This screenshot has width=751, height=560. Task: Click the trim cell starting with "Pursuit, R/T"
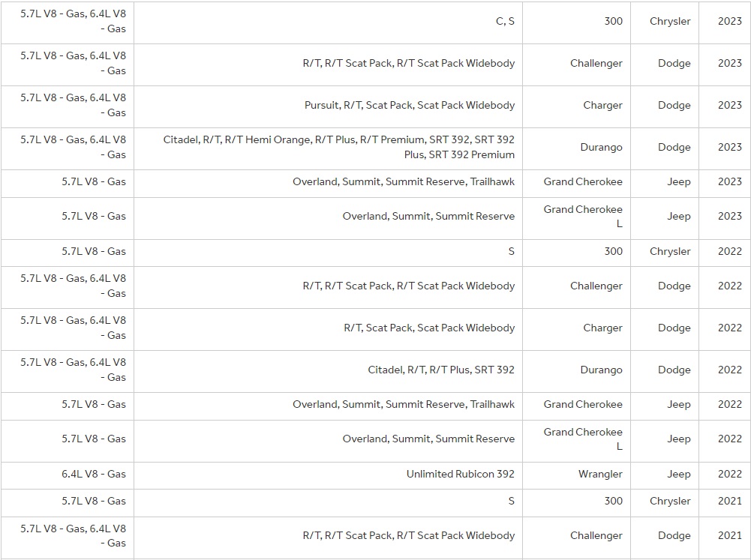click(x=410, y=105)
